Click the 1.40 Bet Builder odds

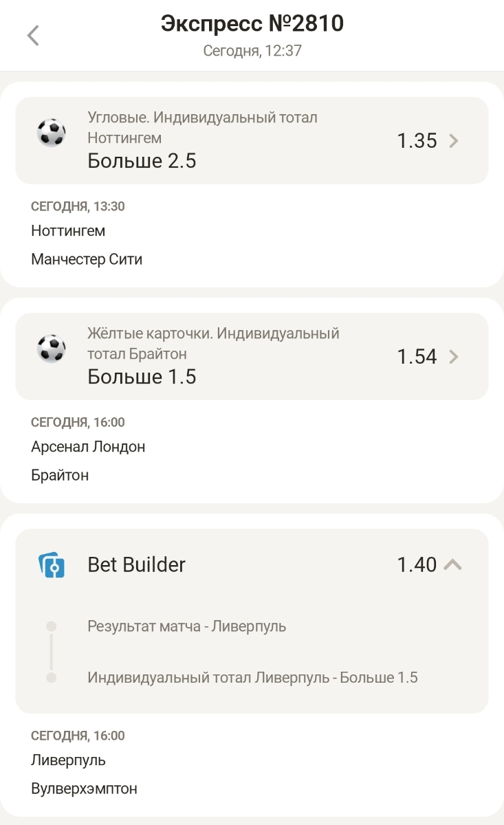(x=417, y=565)
